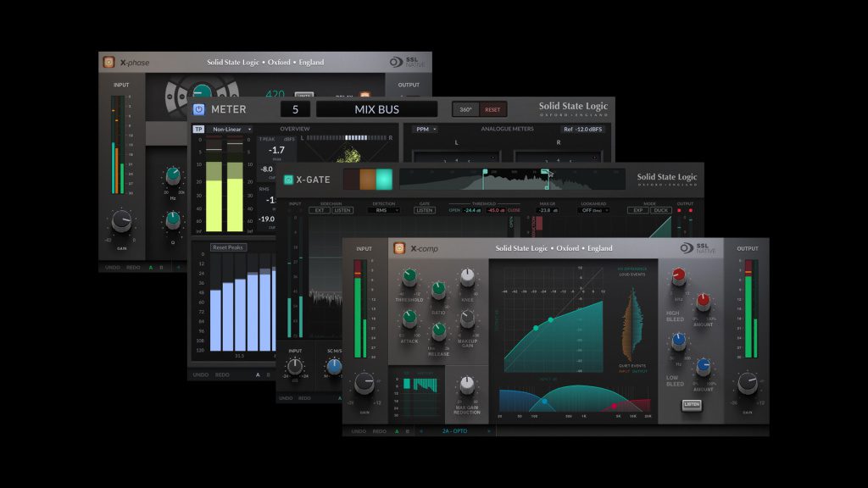This screenshot has height=488, width=868.
Task: Toggle TP true peak mode in Meter
Action: pyautogui.click(x=197, y=129)
